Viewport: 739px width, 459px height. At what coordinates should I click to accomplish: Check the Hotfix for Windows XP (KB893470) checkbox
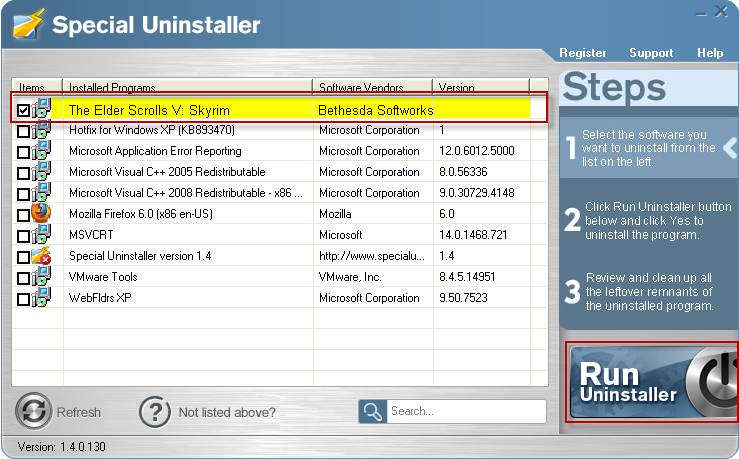click(x=23, y=131)
